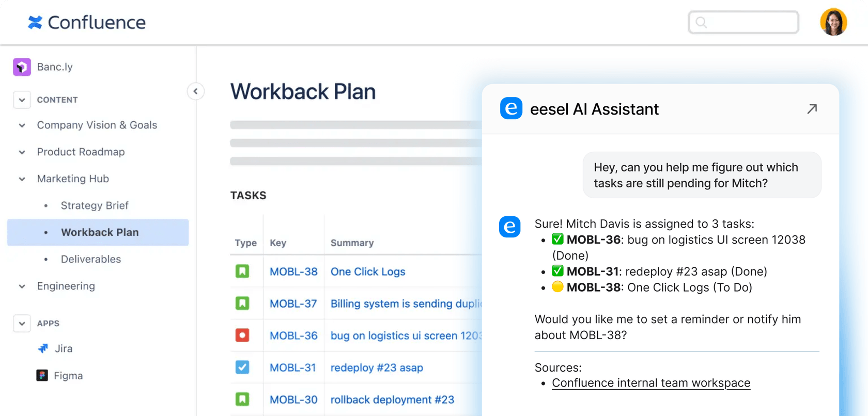
Task: Open the user profile avatar
Action: 833,22
